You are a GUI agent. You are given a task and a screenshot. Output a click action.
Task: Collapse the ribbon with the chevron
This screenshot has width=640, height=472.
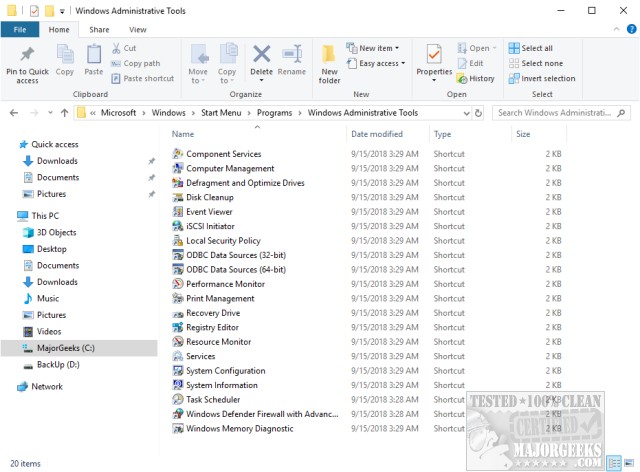click(616, 29)
